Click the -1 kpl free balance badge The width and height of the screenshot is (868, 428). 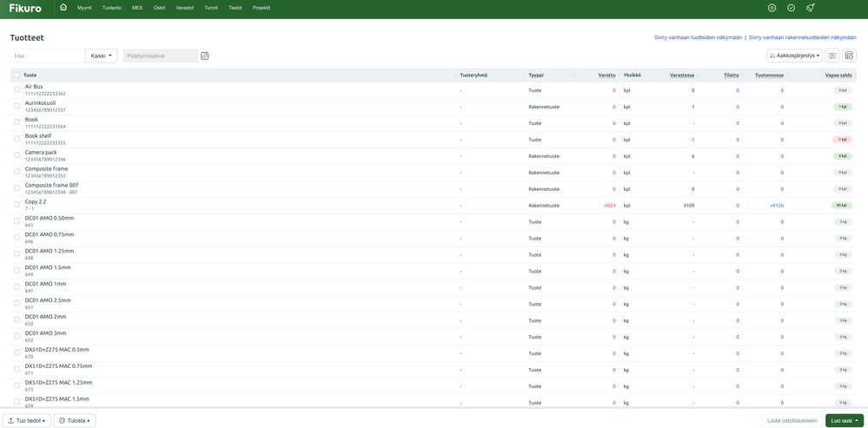tap(842, 140)
